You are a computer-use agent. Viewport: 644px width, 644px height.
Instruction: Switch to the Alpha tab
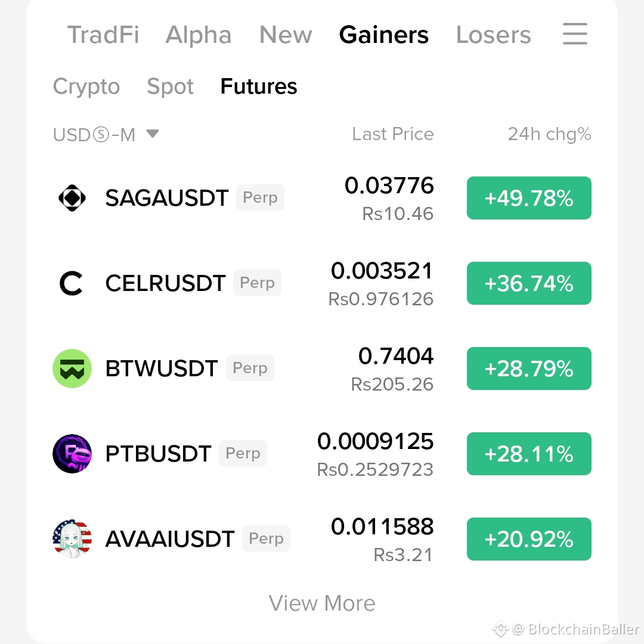(x=199, y=35)
